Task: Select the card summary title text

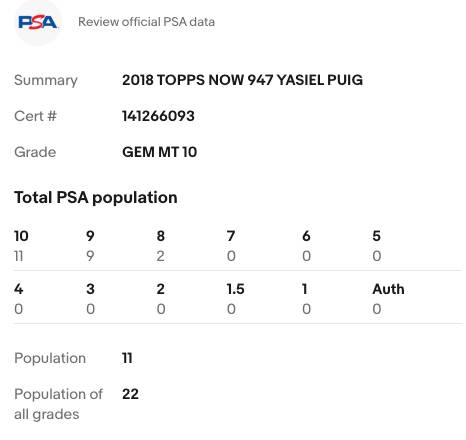Action: (x=242, y=80)
